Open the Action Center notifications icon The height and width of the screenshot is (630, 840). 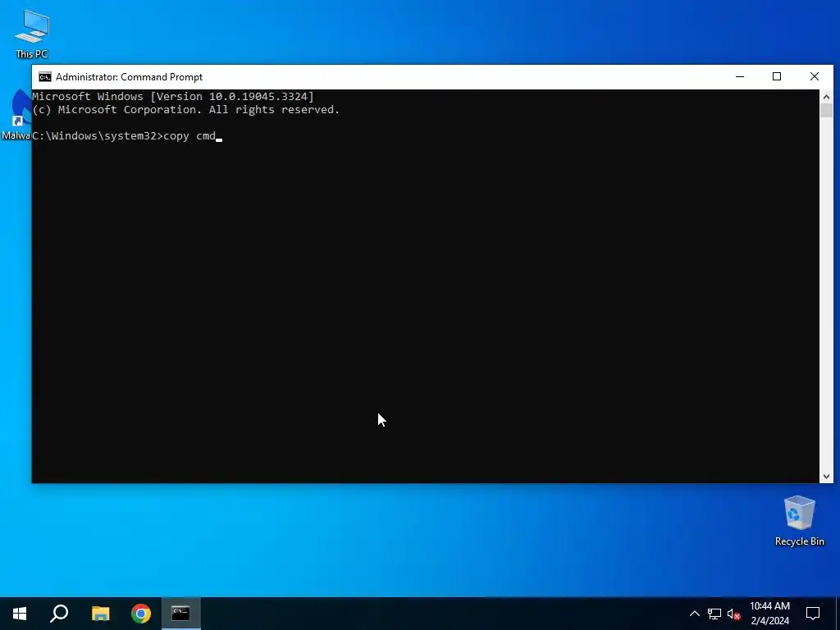click(x=813, y=614)
